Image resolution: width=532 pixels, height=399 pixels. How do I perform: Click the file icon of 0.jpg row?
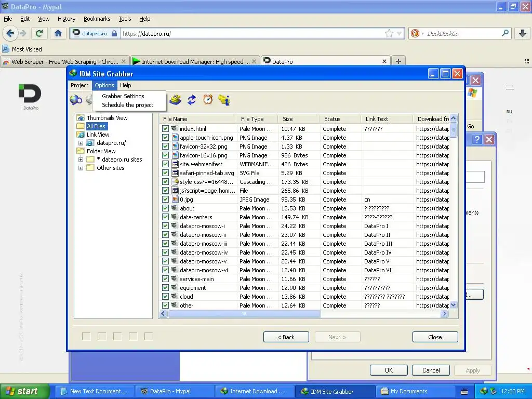[x=175, y=199]
